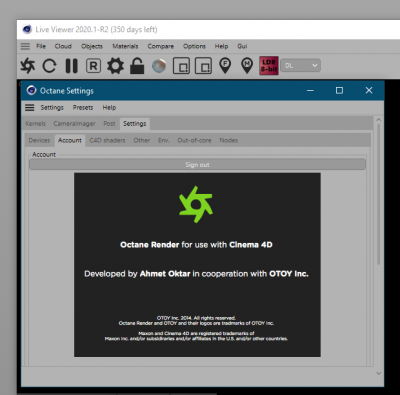Activate the pick material pin icon

(247, 66)
